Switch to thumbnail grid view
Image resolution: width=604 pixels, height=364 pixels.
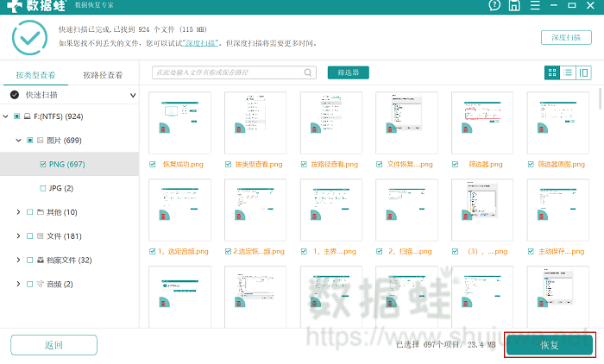tap(552, 72)
